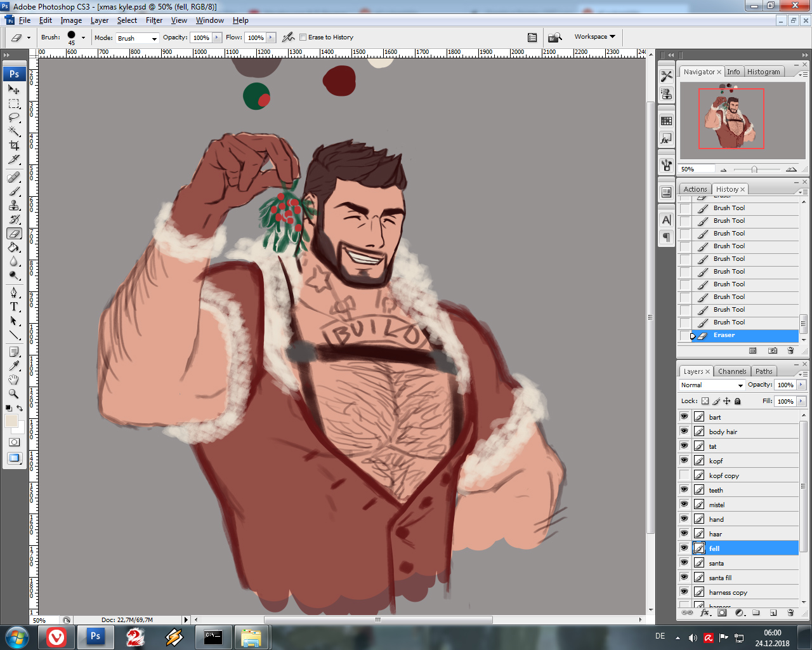
Task: Expand layer Opacity slider arrow
Action: click(x=801, y=385)
